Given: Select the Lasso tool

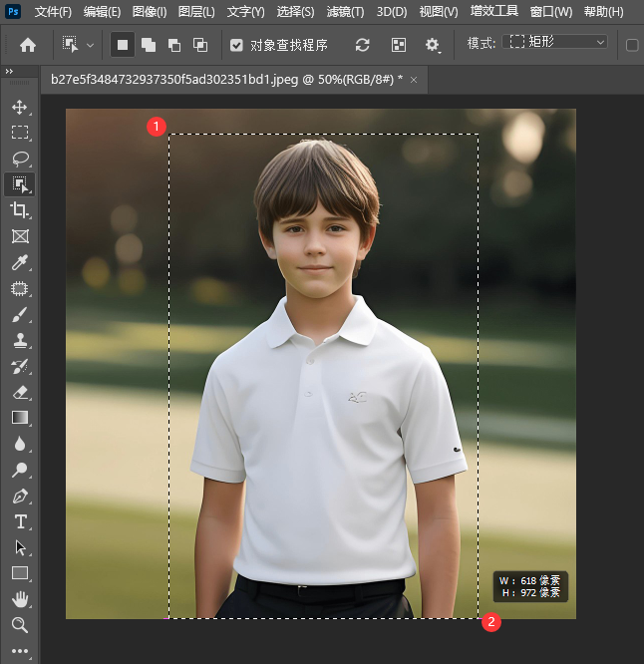Looking at the screenshot, I should [19, 159].
